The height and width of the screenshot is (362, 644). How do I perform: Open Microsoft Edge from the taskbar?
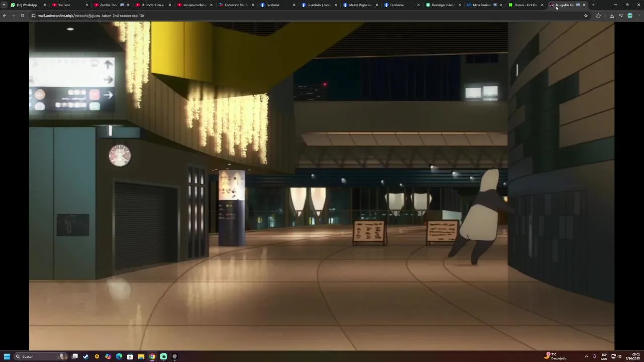[119, 356]
